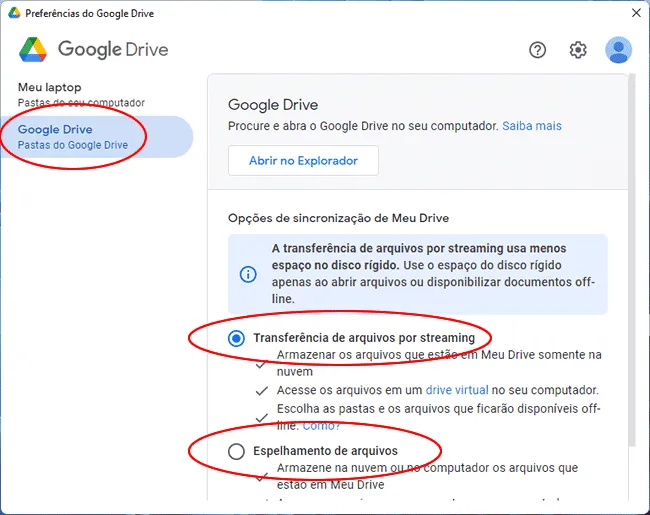Click the small Drive icon in title bar
Screen dimensions: 650x515
[x=14, y=13]
